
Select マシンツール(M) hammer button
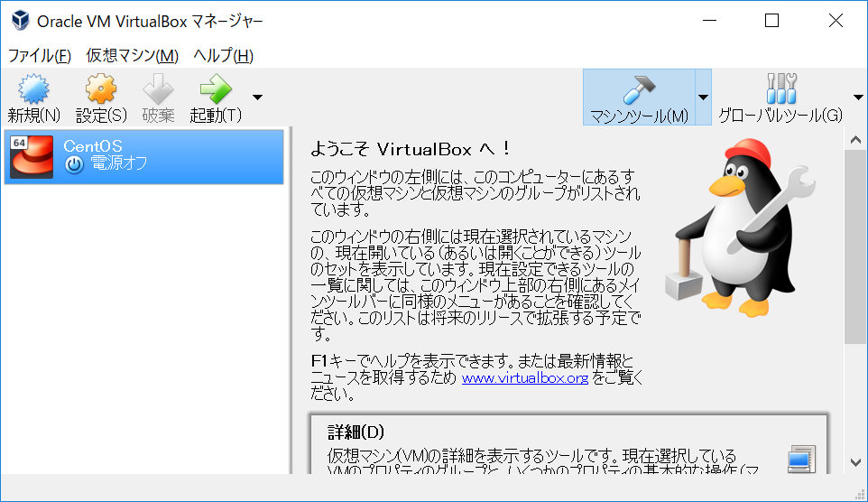[x=639, y=98]
